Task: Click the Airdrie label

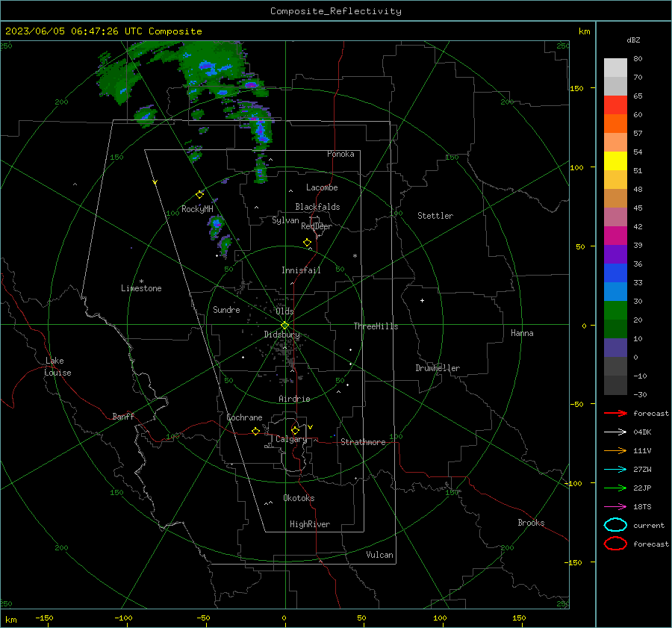Action: point(294,399)
